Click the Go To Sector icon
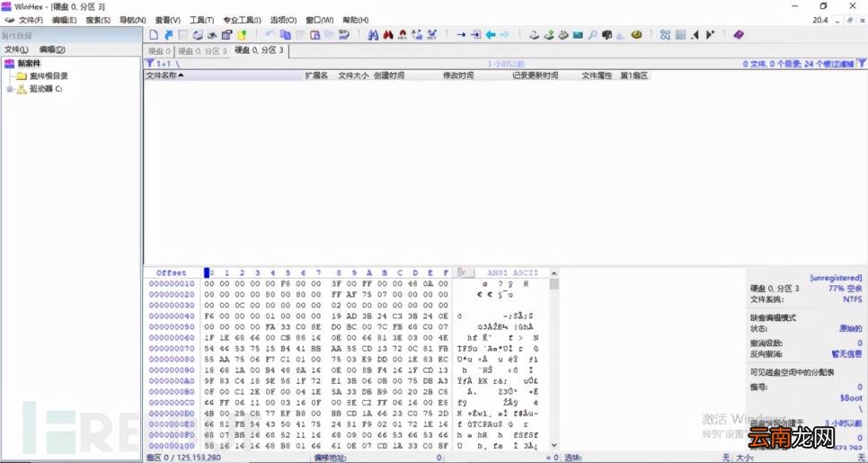Screen dimensions: 868x463 (x=475, y=35)
